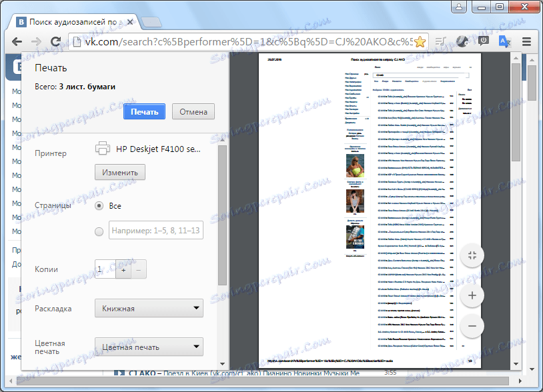This screenshot has height=392, width=543.
Task: Open the Chrome hamburger menu
Action: pyautogui.click(x=526, y=42)
